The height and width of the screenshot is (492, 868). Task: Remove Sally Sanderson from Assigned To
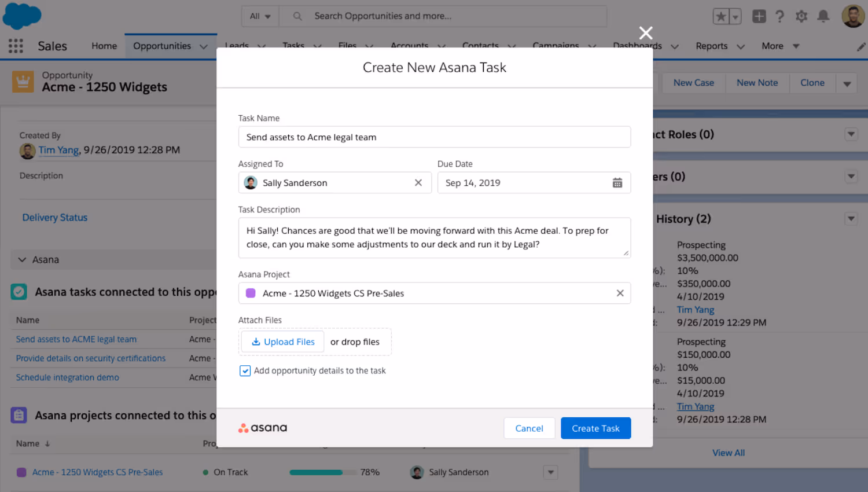click(x=418, y=183)
